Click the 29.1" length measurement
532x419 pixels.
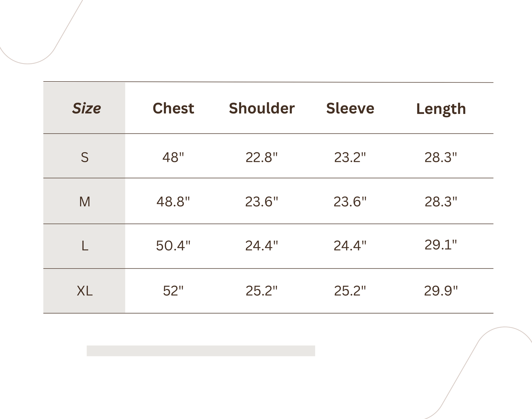(441, 245)
